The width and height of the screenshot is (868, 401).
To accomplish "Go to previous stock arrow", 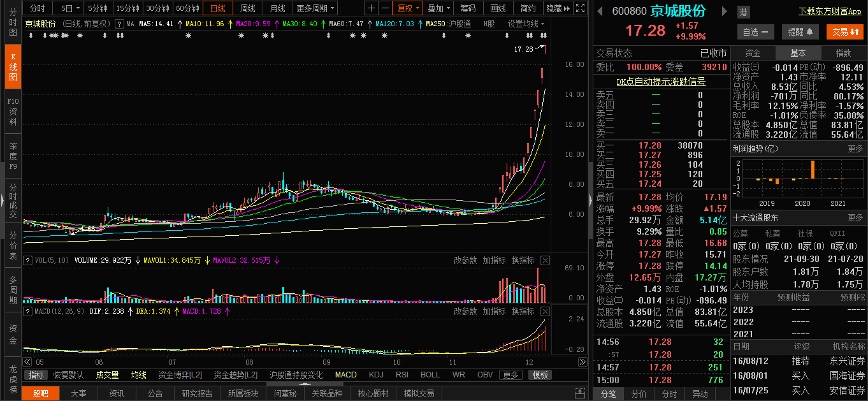I will coord(600,11).
